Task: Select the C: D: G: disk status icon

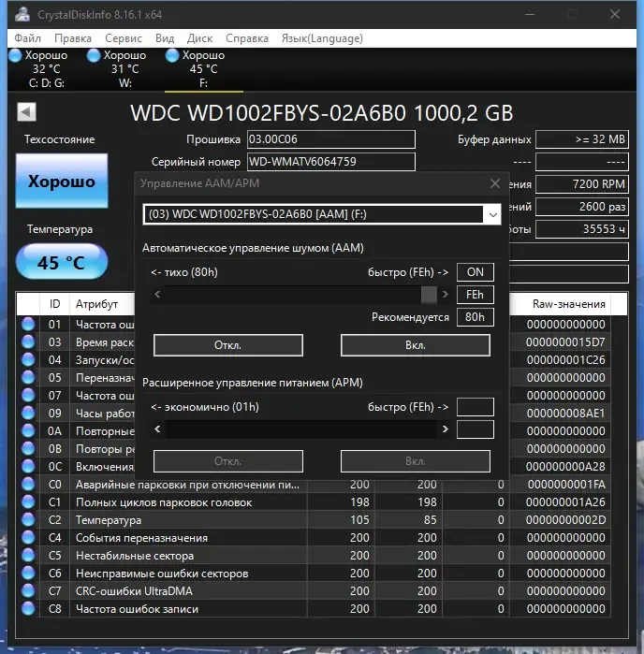Action: (15, 55)
